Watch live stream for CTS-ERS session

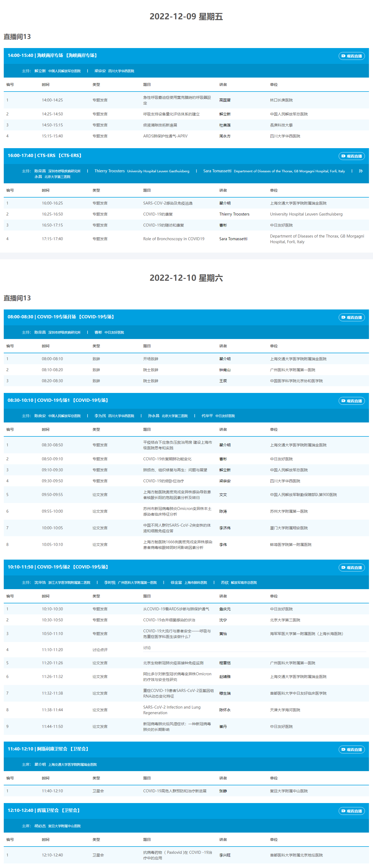pos(352,156)
